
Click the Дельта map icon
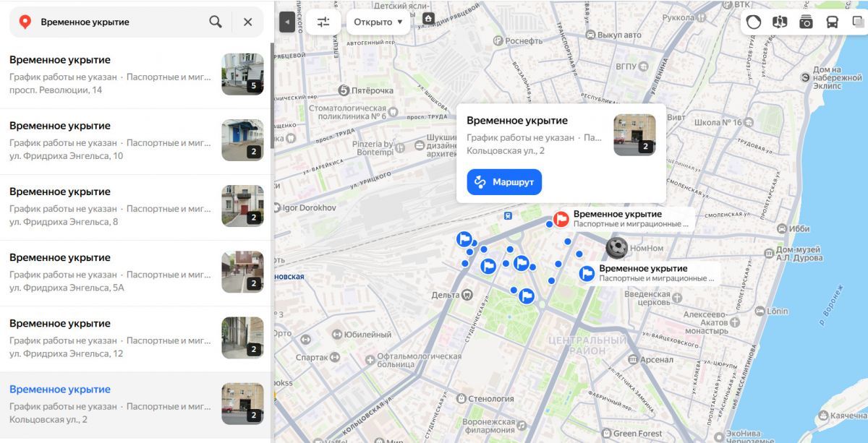[x=467, y=295]
